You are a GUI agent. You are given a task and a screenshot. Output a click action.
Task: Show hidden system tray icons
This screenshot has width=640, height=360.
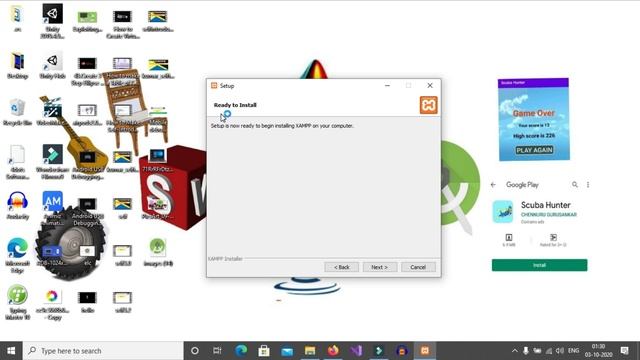(514, 351)
